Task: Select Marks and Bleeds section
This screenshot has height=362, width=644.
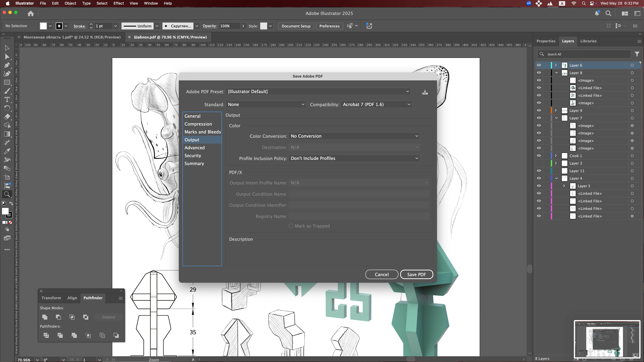Action: click(x=202, y=132)
